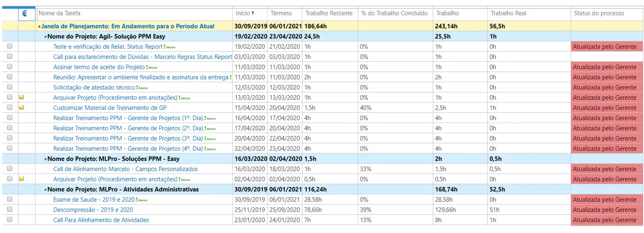Click the 168,74h Trabalho cell of Atividades Administrativas

point(460,190)
